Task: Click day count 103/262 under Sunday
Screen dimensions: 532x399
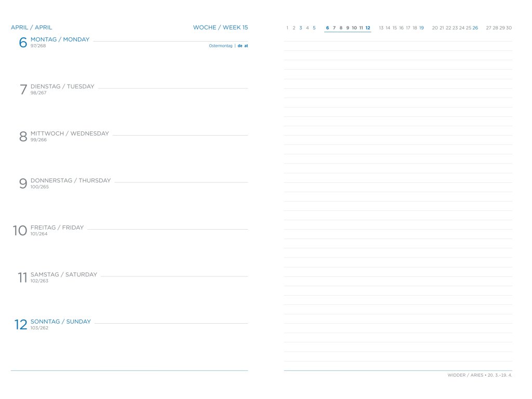Action: pyautogui.click(x=39, y=328)
